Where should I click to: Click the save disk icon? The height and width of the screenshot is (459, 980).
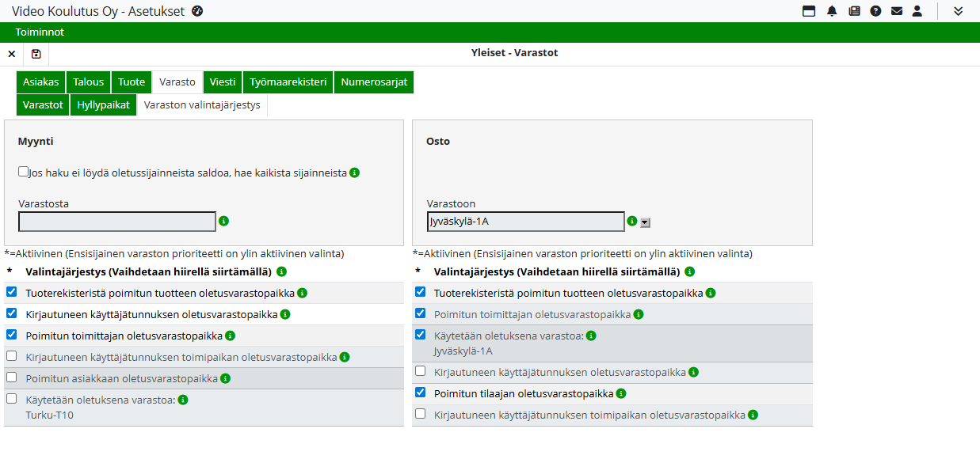click(x=36, y=54)
